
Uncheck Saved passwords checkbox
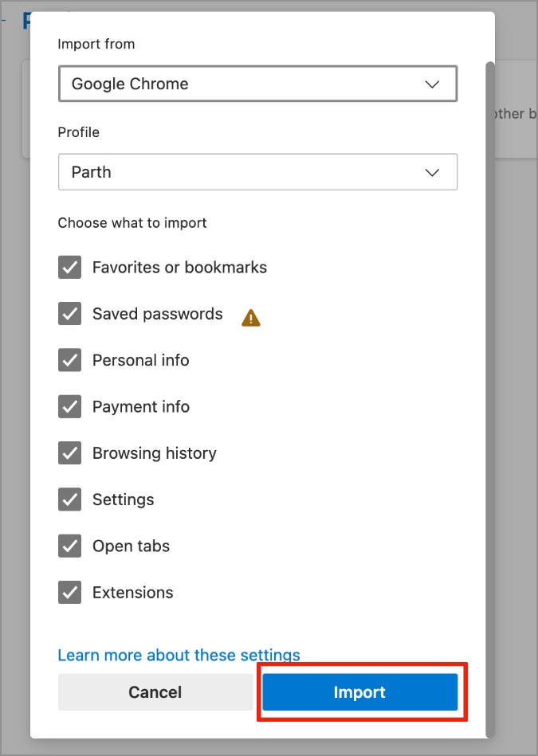point(70,314)
